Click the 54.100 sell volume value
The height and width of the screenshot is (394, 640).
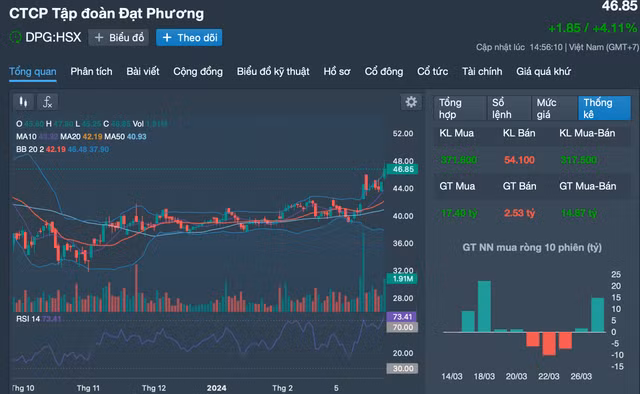coord(519,160)
